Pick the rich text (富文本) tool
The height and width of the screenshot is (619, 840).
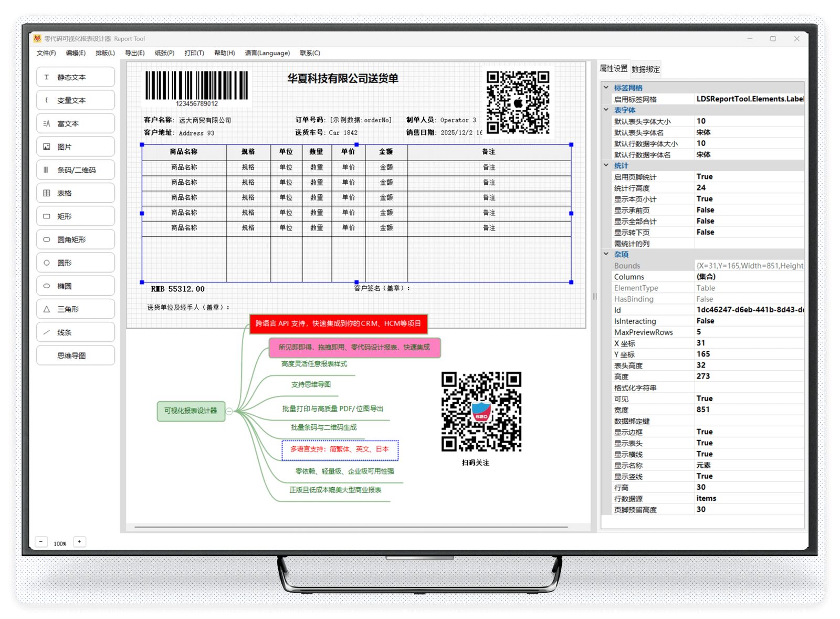[x=76, y=124]
